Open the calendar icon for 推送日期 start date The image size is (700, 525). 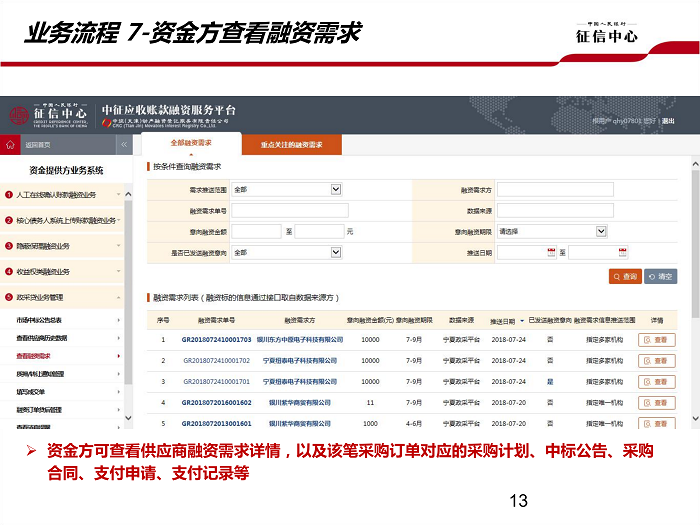point(549,253)
